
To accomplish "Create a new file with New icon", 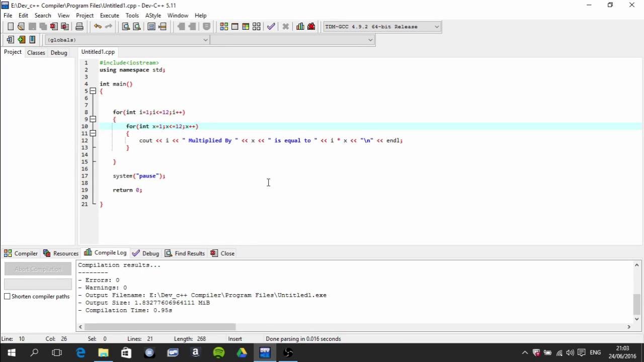I will (10, 27).
